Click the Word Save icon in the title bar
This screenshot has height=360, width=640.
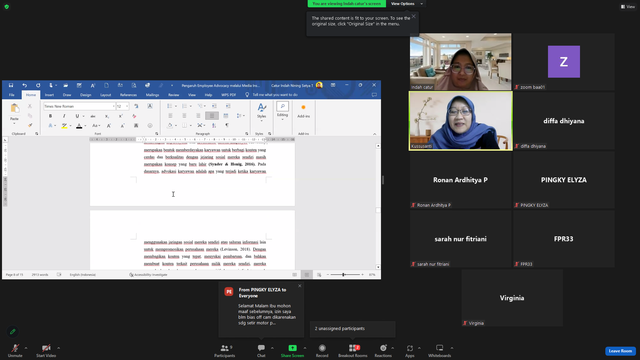[11, 85]
